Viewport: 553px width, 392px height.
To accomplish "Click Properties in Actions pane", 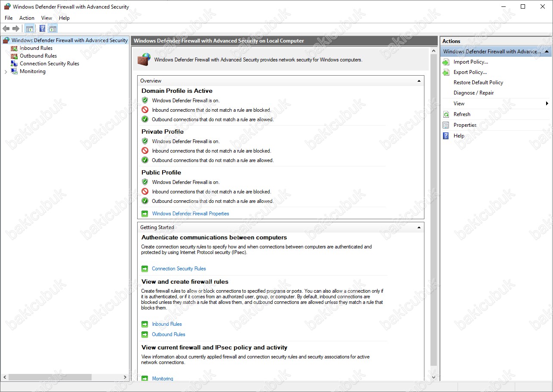I will click(465, 125).
